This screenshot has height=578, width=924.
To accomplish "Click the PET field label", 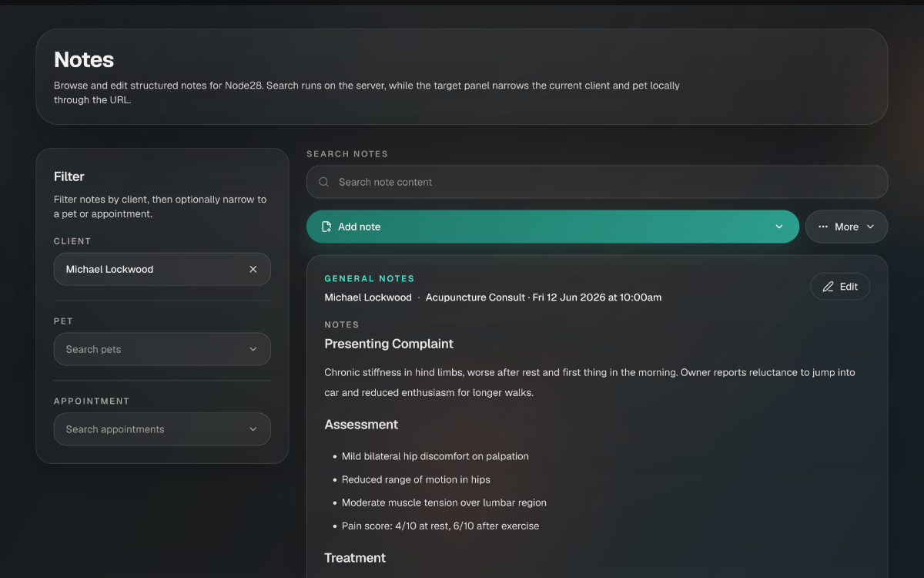I will [x=63, y=321].
